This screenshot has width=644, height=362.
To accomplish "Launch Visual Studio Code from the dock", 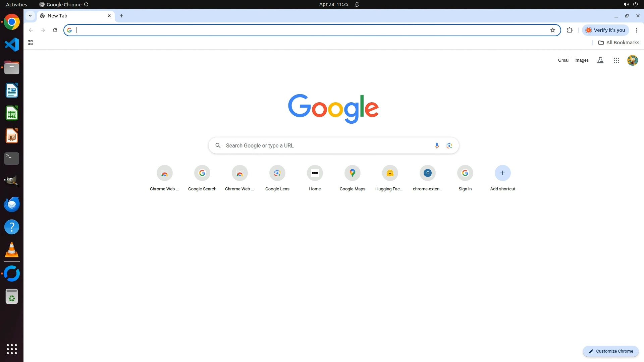I will [x=12, y=45].
